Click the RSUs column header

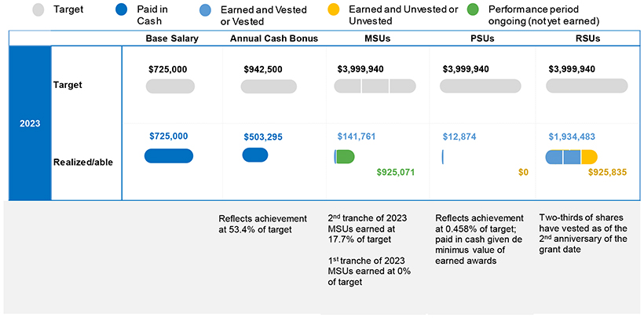(x=587, y=38)
